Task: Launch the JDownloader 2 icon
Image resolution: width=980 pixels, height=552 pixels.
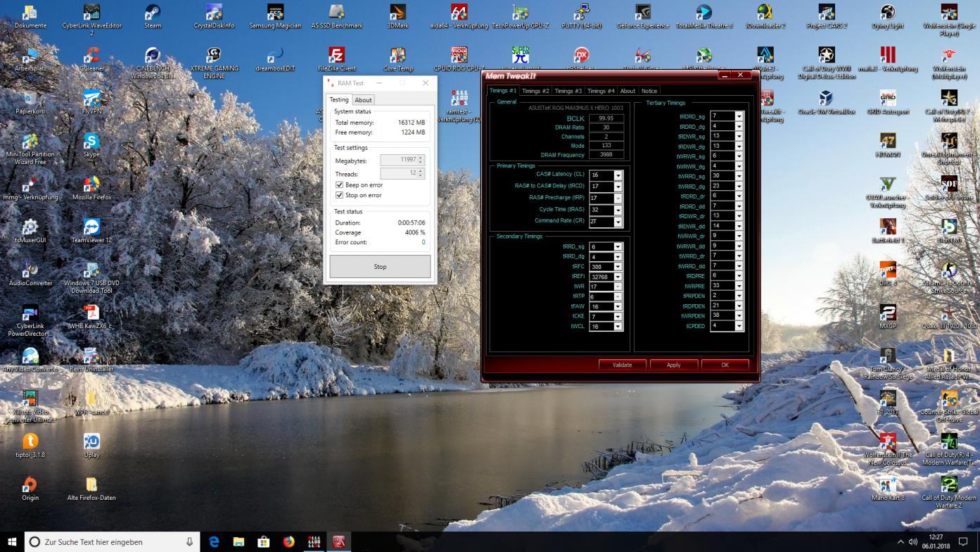Action: pyautogui.click(x=765, y=15)
